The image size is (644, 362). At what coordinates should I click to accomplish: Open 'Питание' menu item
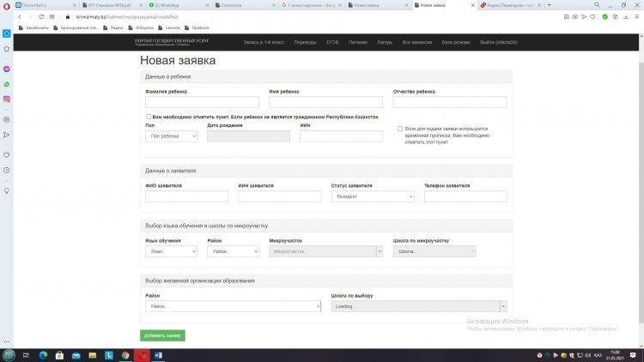click(358, 42)
